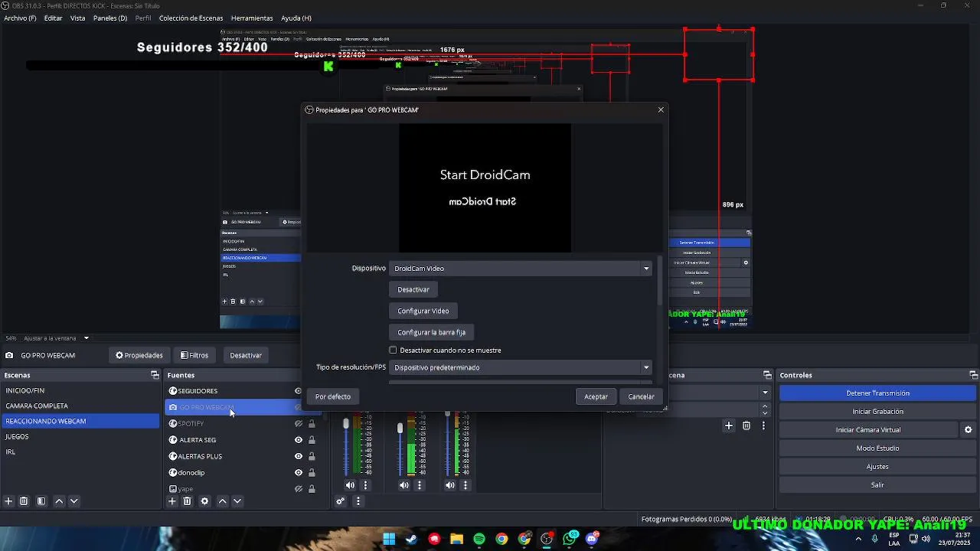Move scene up arrow in Escenas panel
Screen dimensions: 980x551
59,501
